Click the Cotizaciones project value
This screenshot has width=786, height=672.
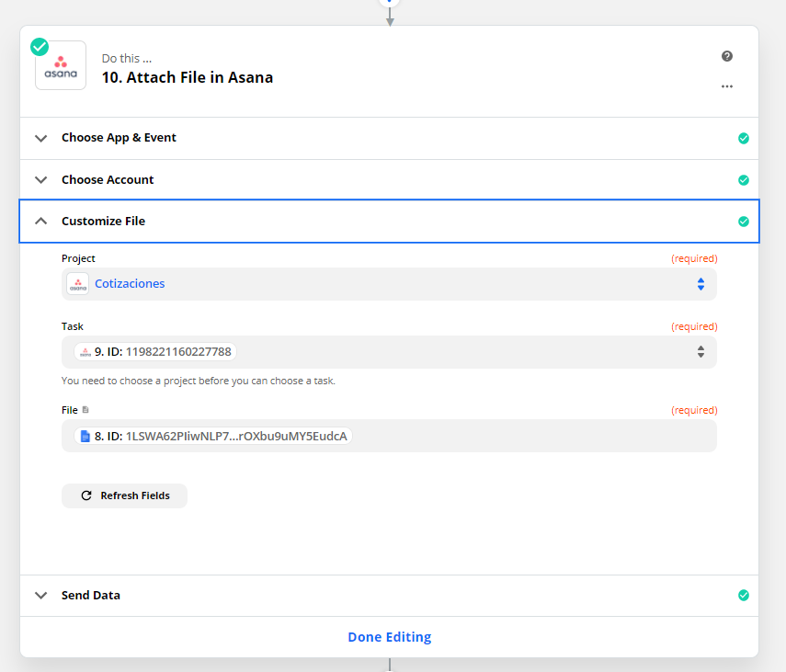pos(130,284)
